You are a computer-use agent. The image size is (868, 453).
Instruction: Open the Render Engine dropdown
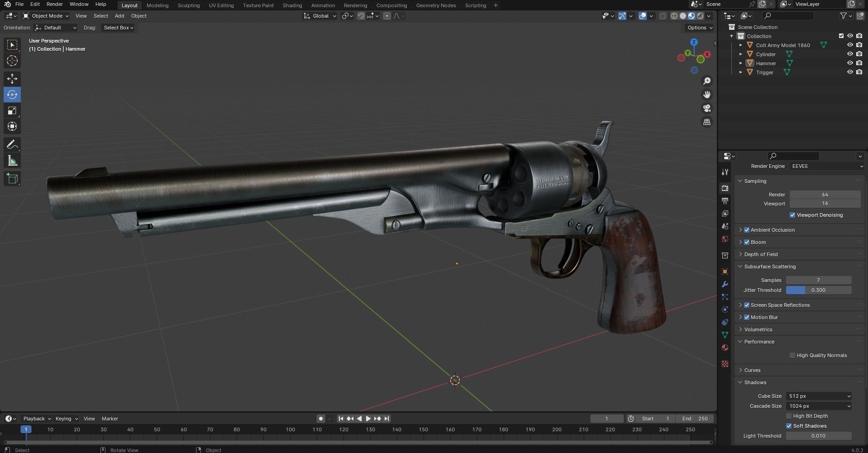coord(827,166)
